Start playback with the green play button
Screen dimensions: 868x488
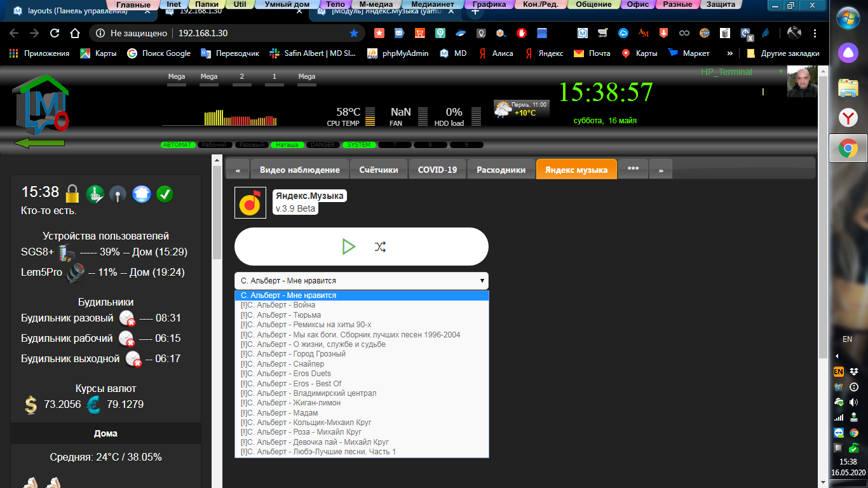coord(348,247)
